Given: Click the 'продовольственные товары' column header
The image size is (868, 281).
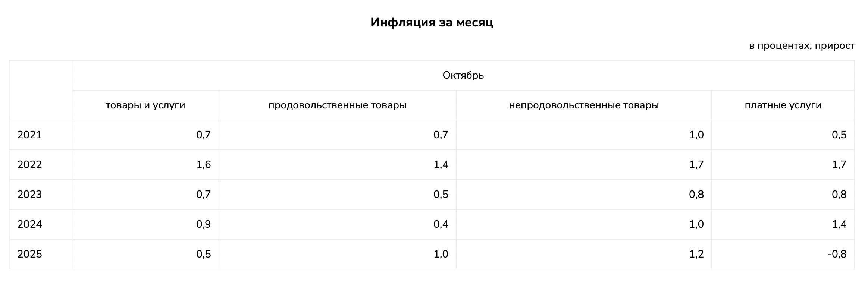Looking at the screenshot, I should coord(337,105).
